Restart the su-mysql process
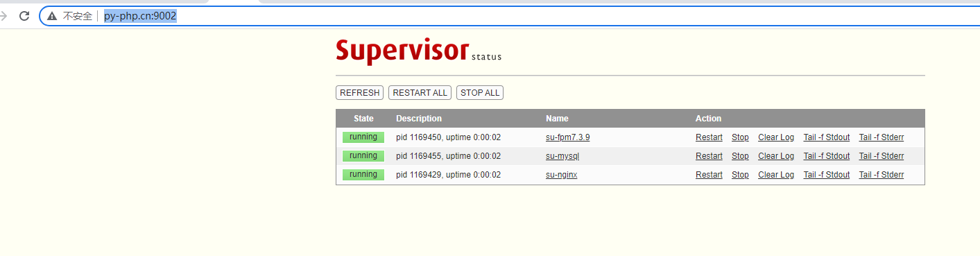The height and width of the screenshot is (256, 980). [709, 156]
